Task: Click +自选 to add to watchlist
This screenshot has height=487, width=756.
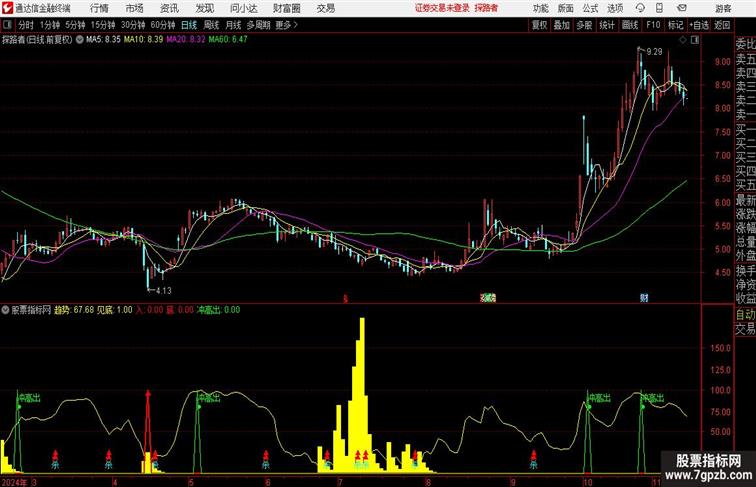Action: 699,25
